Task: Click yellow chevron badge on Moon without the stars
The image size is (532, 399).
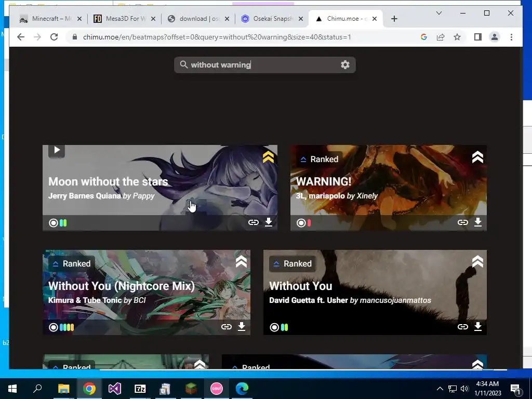Action: tap(268, 157)
